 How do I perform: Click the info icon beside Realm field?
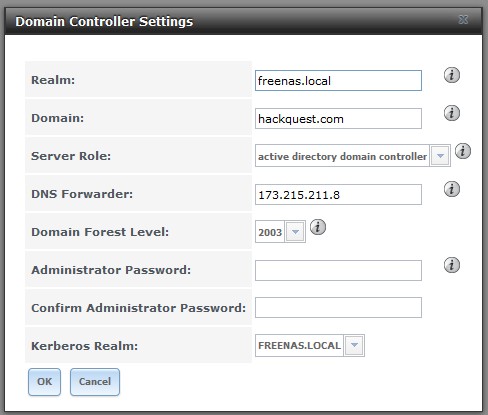[452, 75]
